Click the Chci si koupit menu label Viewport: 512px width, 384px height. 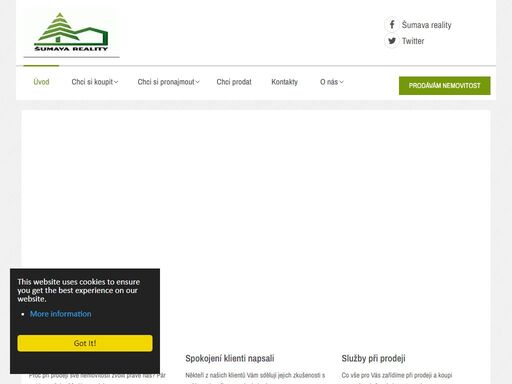tap(92, 82)
